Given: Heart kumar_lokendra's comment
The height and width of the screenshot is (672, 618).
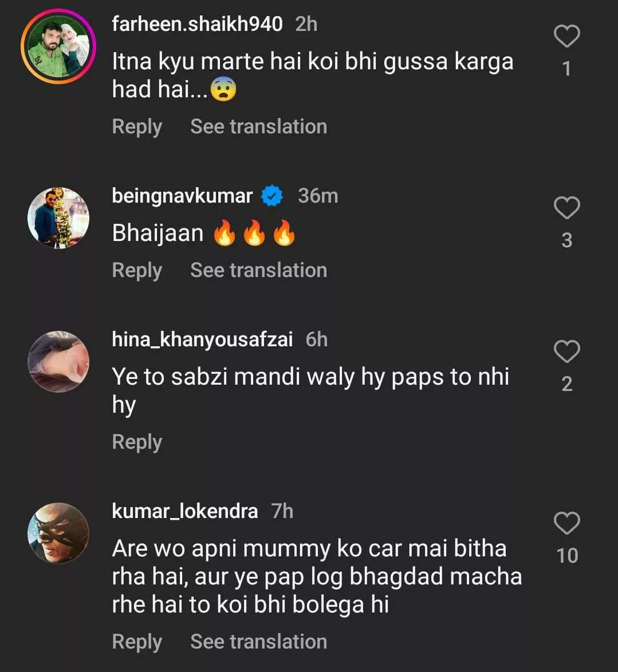Looking at the screenshot, I should point(566,523).
